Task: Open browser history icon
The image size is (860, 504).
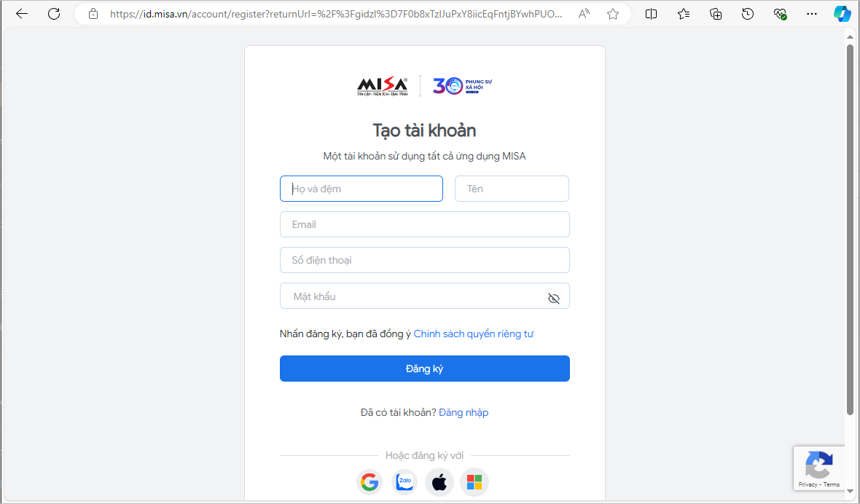Action: pos(748,15)
